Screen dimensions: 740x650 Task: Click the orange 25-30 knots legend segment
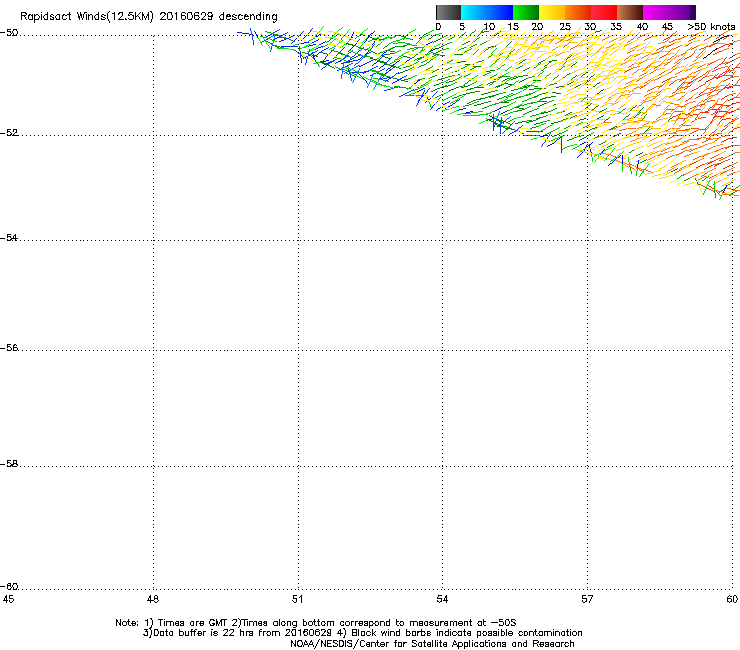(x=578, y=12)
